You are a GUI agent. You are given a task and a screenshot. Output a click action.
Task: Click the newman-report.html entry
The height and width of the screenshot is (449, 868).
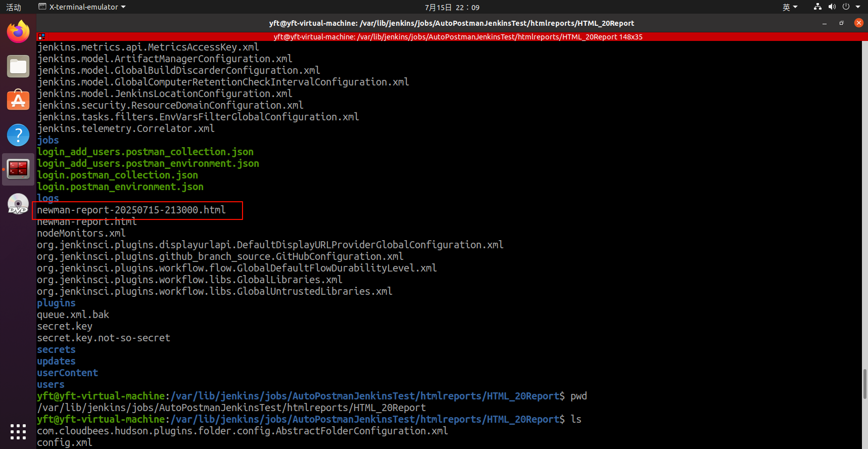[87, 221]
